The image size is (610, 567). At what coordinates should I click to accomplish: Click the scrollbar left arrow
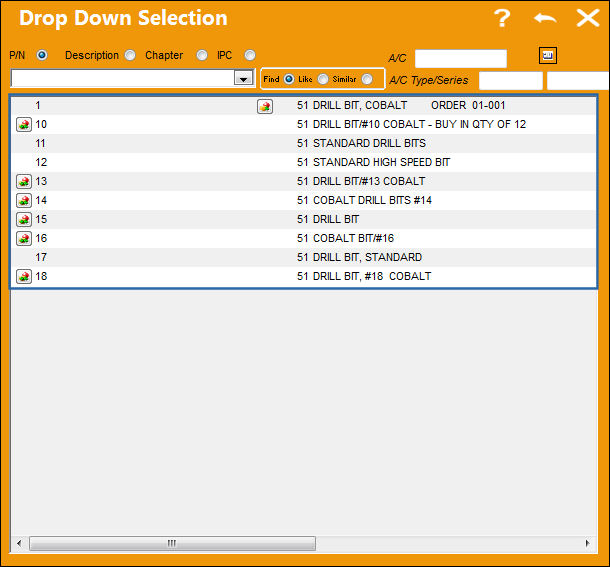click(x=19, y=543)
